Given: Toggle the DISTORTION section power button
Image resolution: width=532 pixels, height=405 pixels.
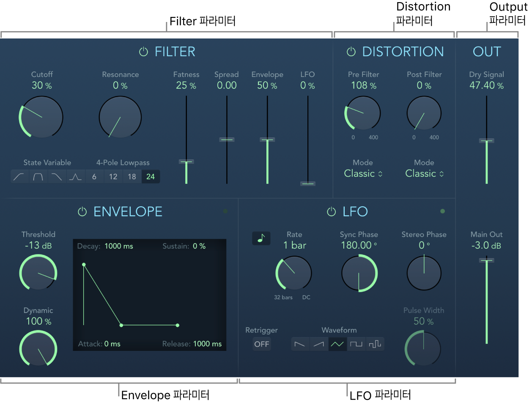Looking at the screenshot, I should click(351, 52).
